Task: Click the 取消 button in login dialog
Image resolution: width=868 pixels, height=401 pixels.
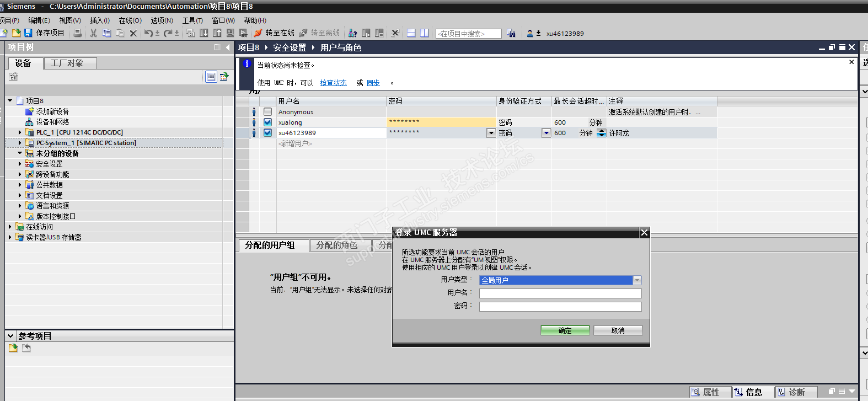Action: (618, 330)
